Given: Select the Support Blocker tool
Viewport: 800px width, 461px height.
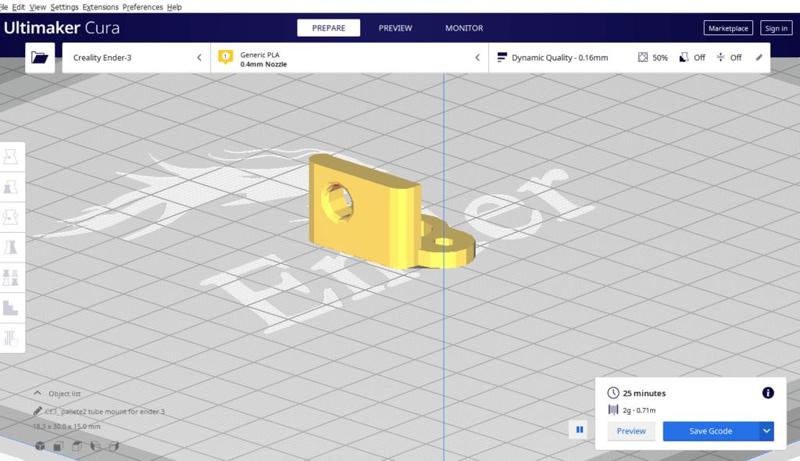Looking at the screenshot, I should tap(11, 308).
